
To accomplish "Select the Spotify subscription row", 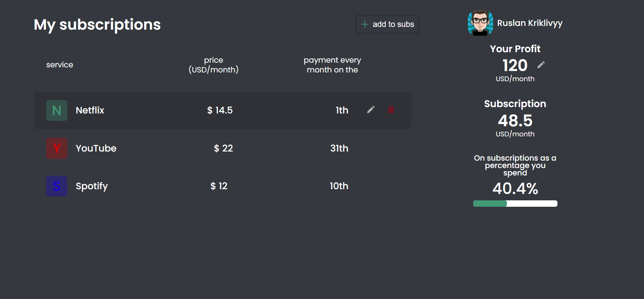I will 222,186.
